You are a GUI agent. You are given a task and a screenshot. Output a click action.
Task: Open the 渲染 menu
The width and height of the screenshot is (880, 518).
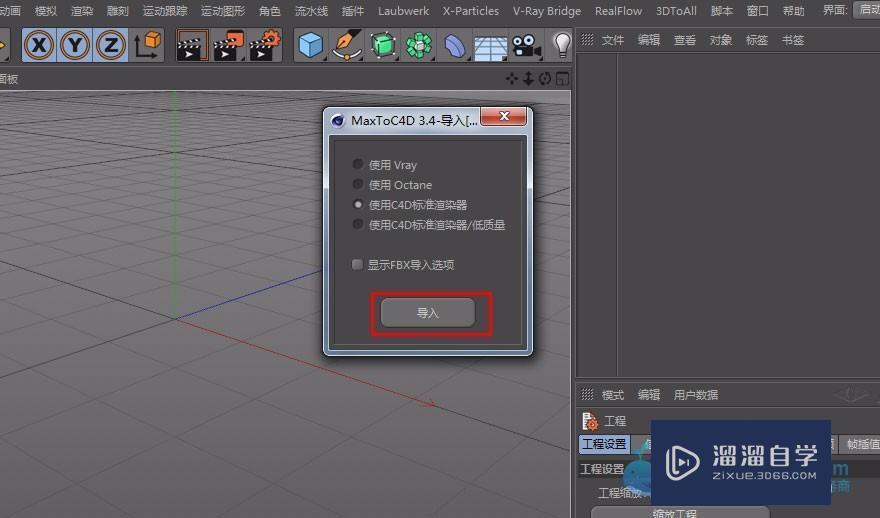[x=82, y=11]
